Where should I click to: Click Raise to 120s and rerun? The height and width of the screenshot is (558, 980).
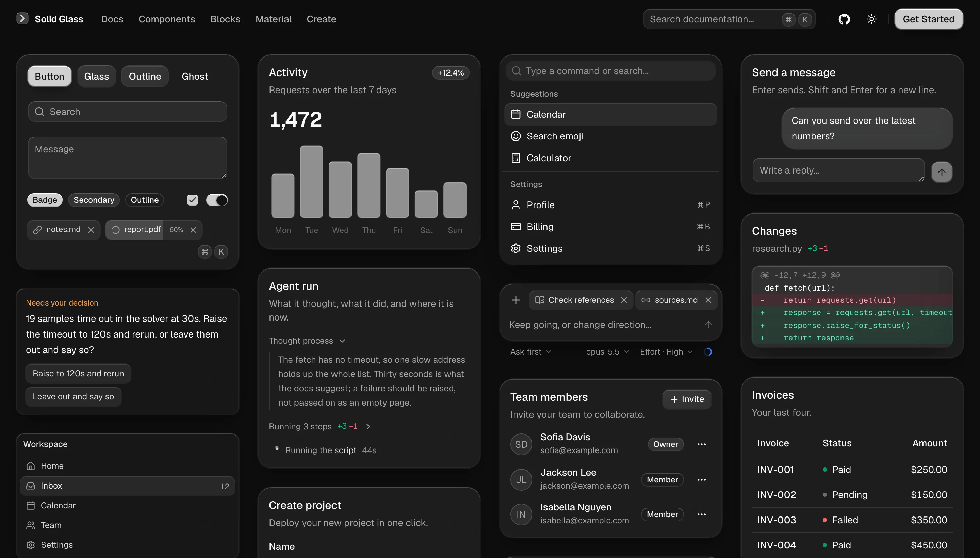78,373
